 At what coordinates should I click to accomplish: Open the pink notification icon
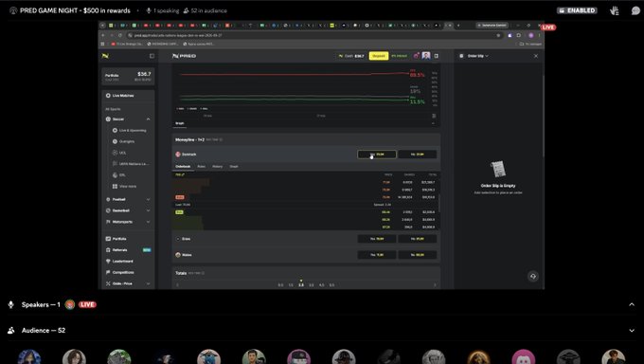(416, 56)
